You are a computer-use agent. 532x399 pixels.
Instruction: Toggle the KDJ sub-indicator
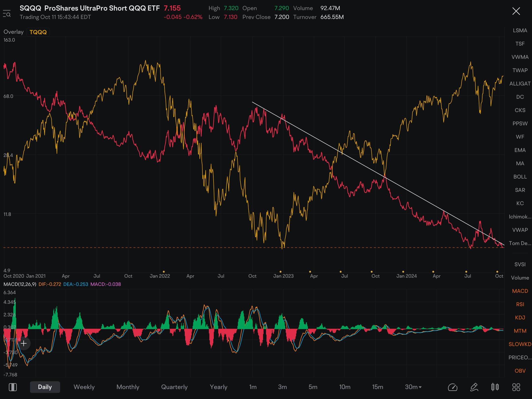point(520,318)
